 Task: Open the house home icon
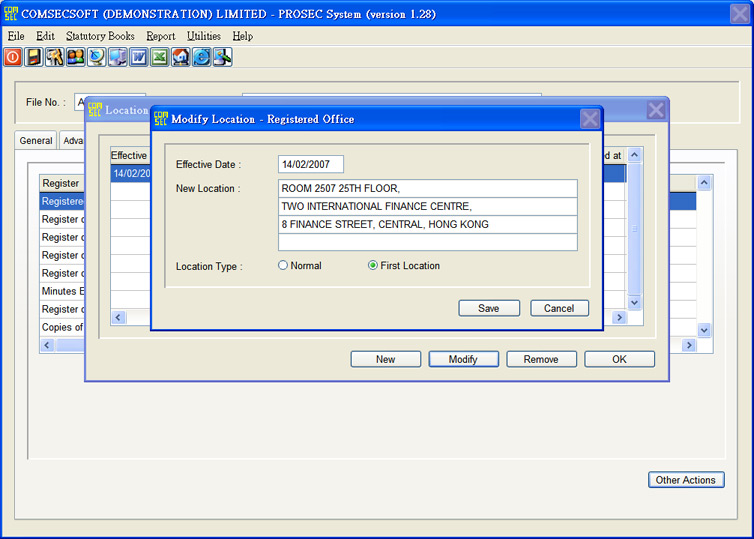[181, 57]
